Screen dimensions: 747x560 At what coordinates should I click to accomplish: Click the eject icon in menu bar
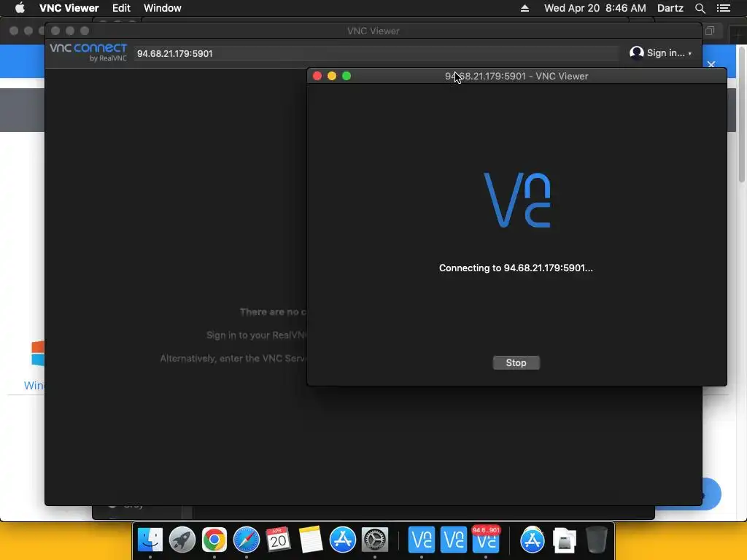(525, 8)
